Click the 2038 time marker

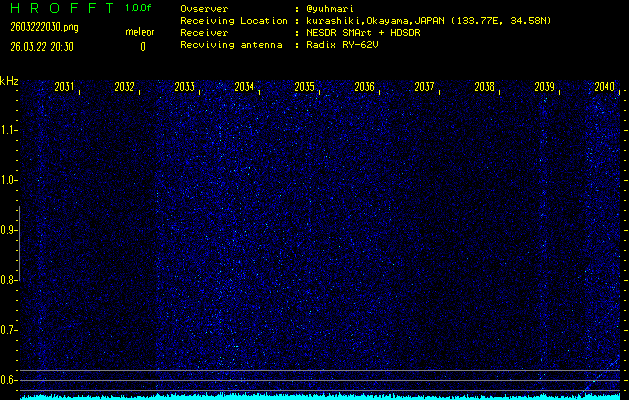pos(485,87)
